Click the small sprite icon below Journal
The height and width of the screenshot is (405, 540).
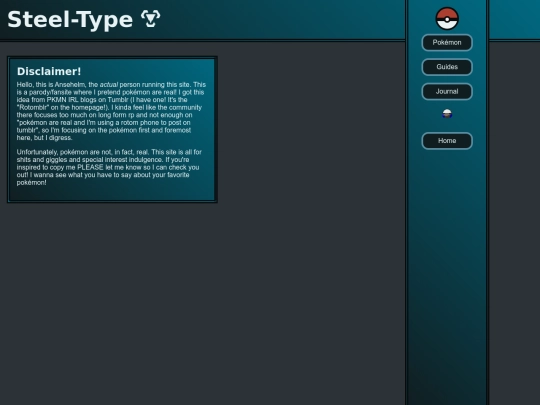(447, 114)
